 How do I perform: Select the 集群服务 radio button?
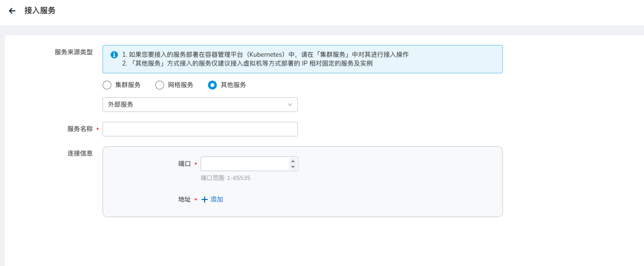click(107, 85)
